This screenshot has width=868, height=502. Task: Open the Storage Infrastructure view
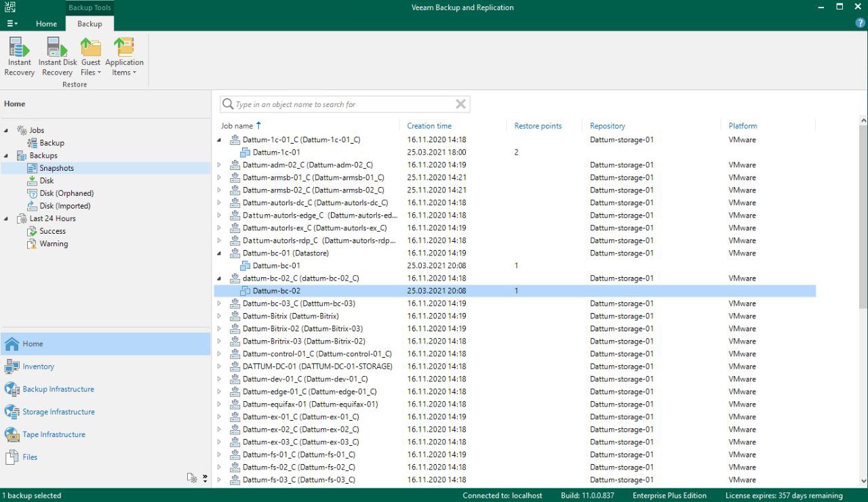pos(105,412)
